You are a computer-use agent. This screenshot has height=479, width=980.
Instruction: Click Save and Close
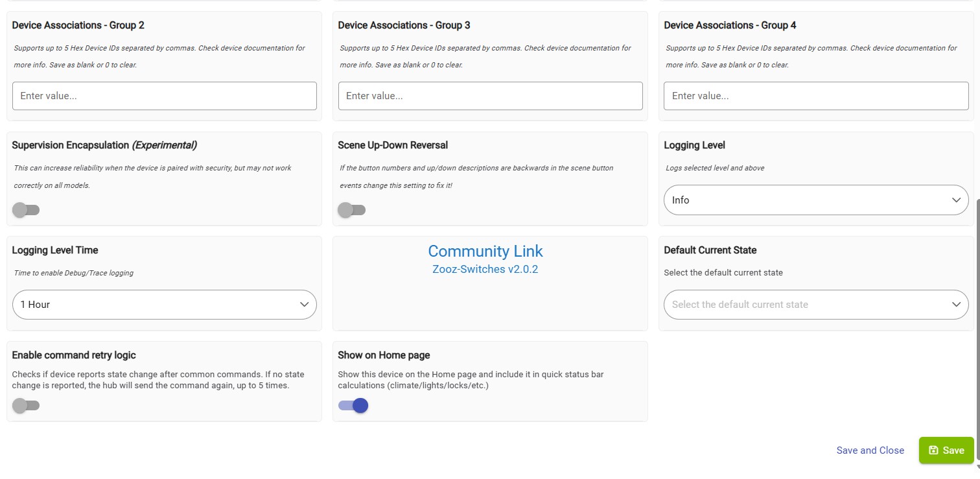(870, 450)
